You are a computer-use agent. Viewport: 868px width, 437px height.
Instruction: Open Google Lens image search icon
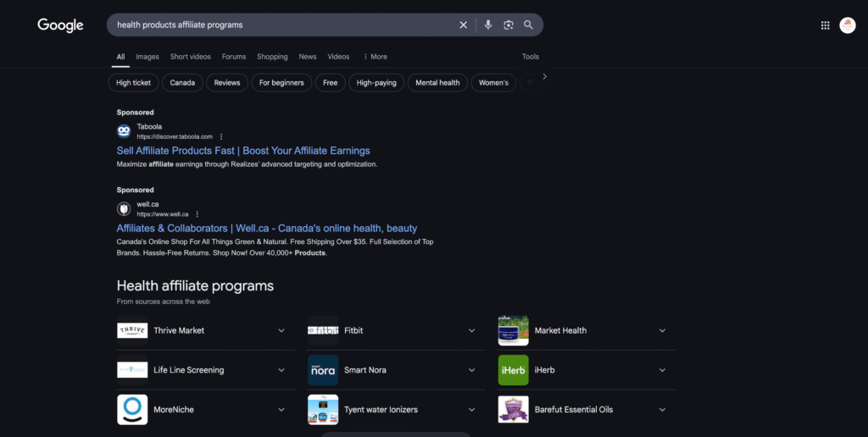pyautogui.click(x=509, y=25)
